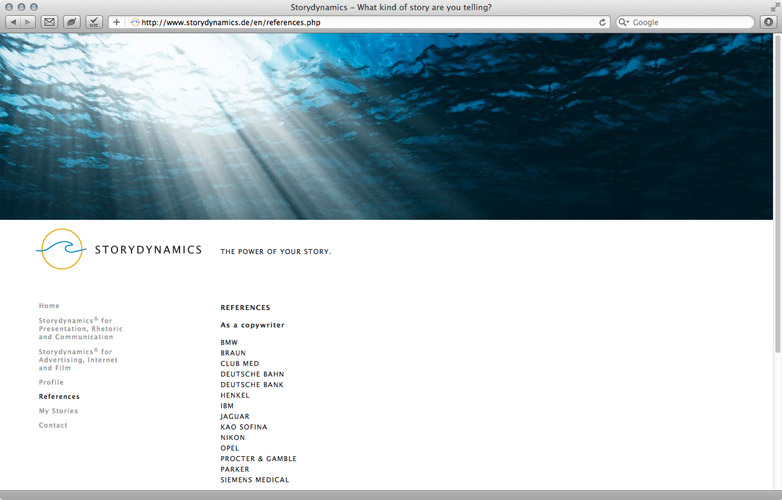Click the mail envelope toolbar icon
The height and width of the screenshot is (500, 782).
49,22
